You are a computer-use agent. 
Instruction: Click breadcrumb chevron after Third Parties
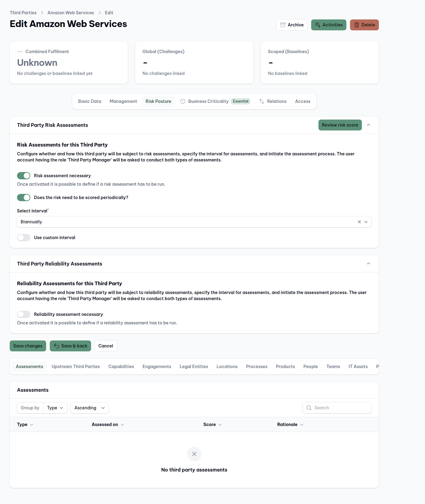pyautogui.click(x=42, y=13)
